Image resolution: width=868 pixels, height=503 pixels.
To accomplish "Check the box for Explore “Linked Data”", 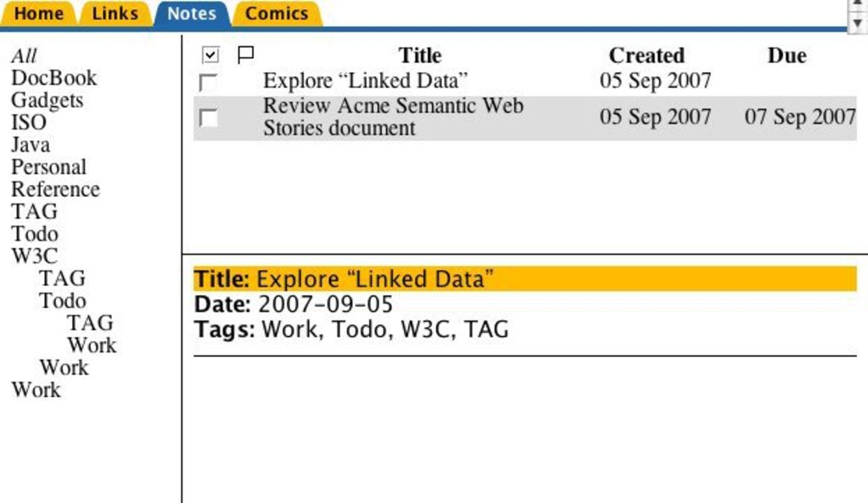I will [208, 82].
